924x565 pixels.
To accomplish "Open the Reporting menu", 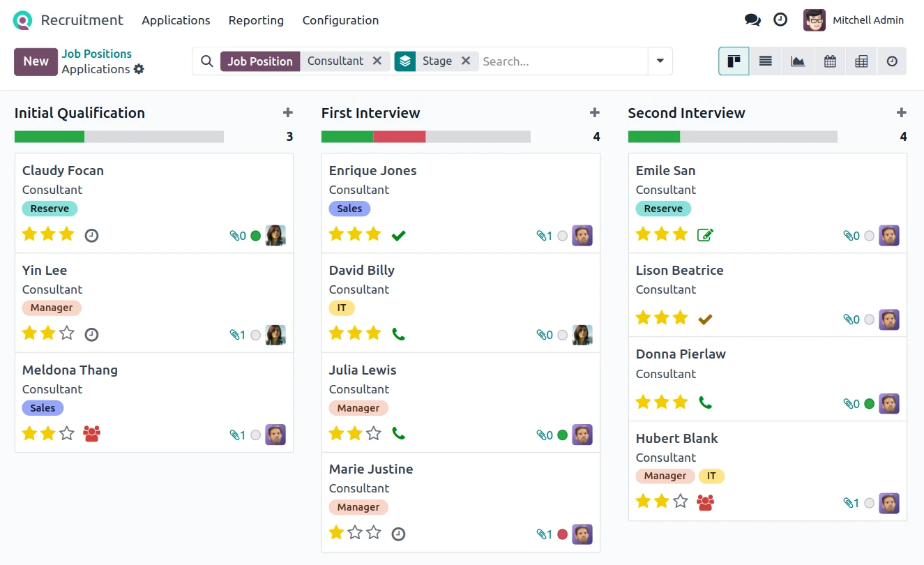I will point(256,20).
